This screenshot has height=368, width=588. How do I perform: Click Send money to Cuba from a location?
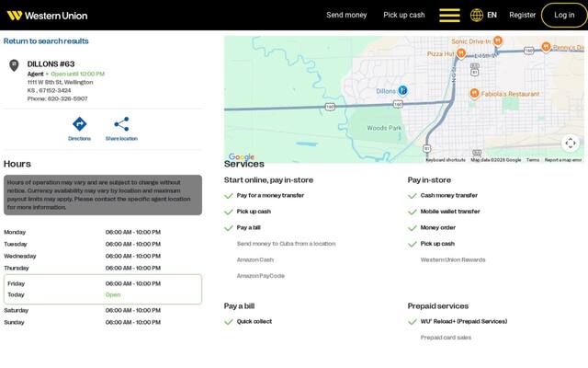click(286, 244)
